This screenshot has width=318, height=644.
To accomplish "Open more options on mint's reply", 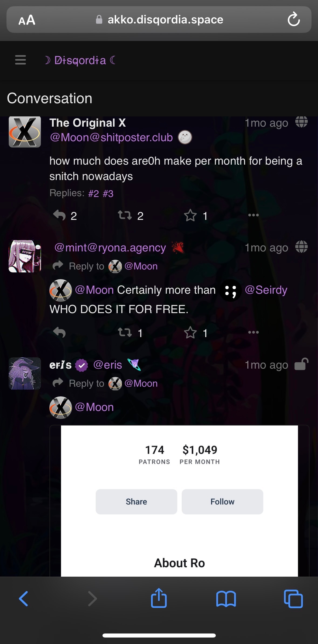I will 253,332.
